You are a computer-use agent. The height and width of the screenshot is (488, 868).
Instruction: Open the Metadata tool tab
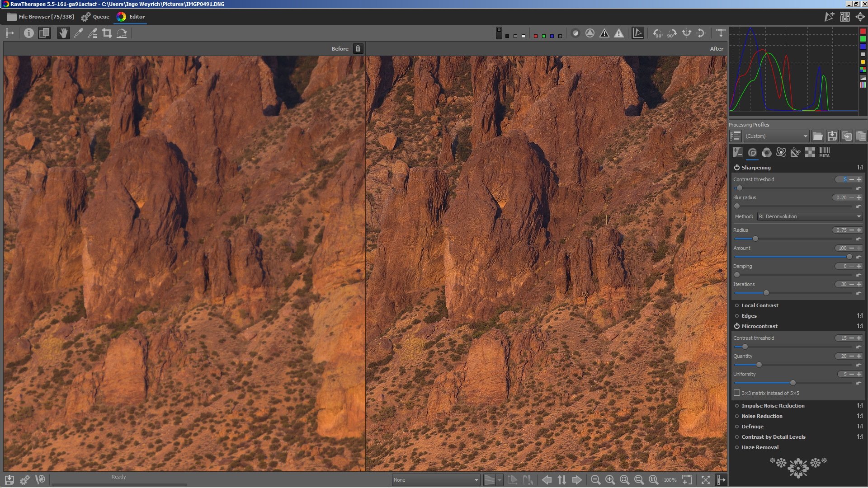tap(824, 152)
